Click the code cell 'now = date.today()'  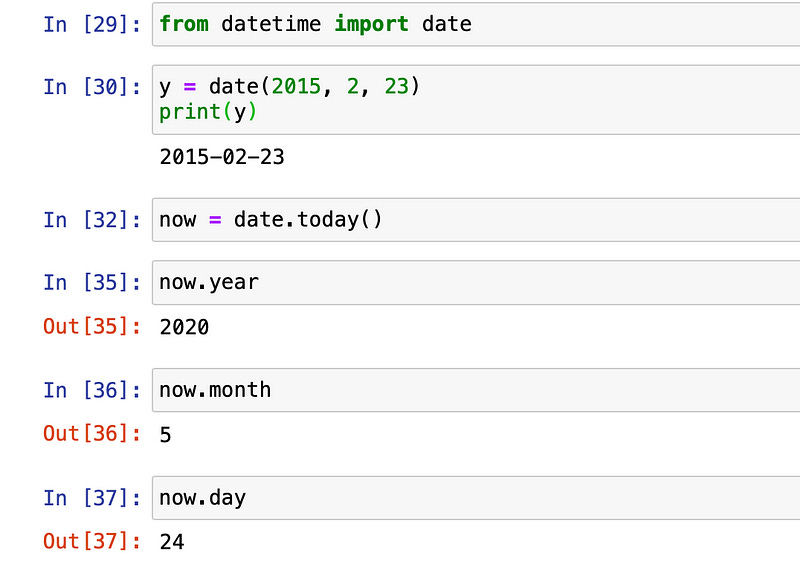[476, 220]
